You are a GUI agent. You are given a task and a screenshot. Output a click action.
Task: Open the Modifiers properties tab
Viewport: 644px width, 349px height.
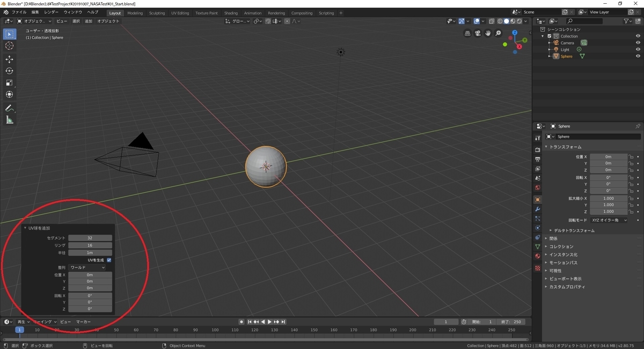[x=537, y=209]
